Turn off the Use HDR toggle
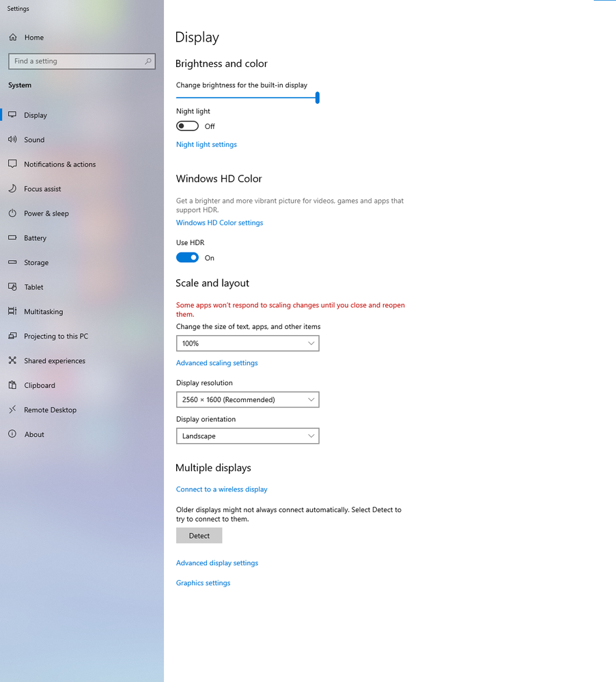 coord(187,257)
